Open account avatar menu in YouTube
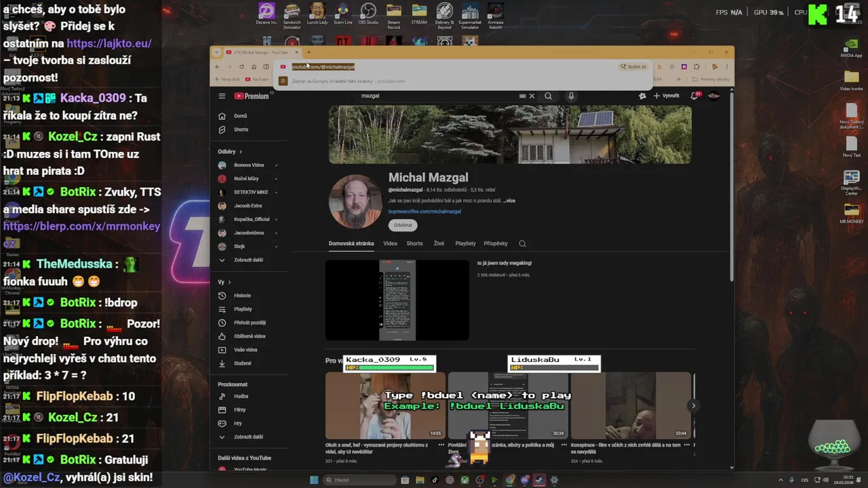The width and height of the screenshot is (868, 488). [713, 96]
